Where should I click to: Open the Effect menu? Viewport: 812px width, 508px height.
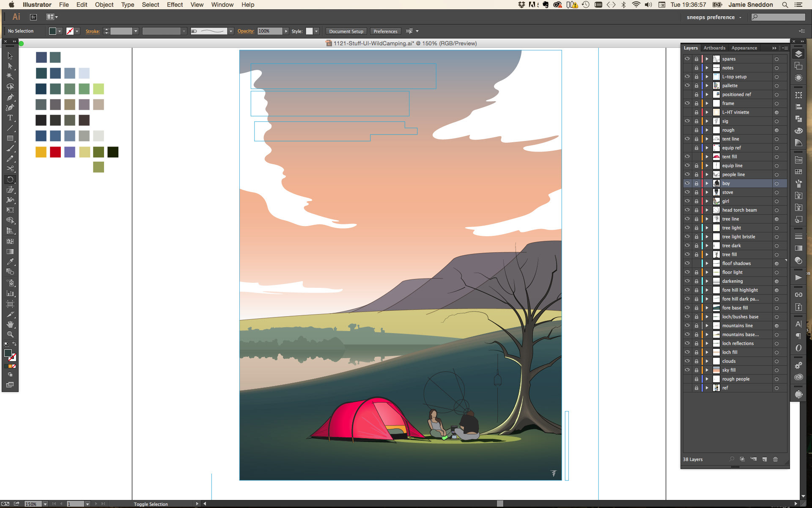pos(174,5)
